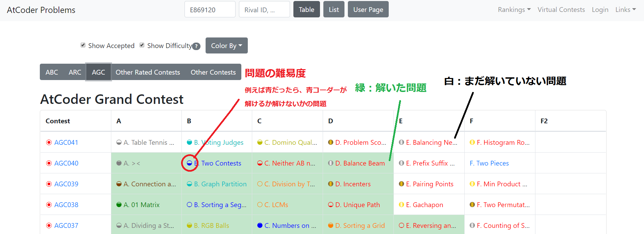
Task: Click orange difficulty circle beside D. Sorting a Grid
Action: [331, 225]
